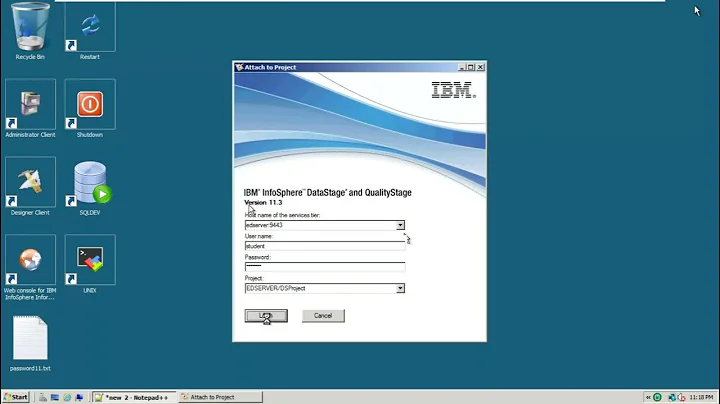Click the InfoSphere DataStage and QualityStage heading
This screenshot has height=404, width=720.
328,193
